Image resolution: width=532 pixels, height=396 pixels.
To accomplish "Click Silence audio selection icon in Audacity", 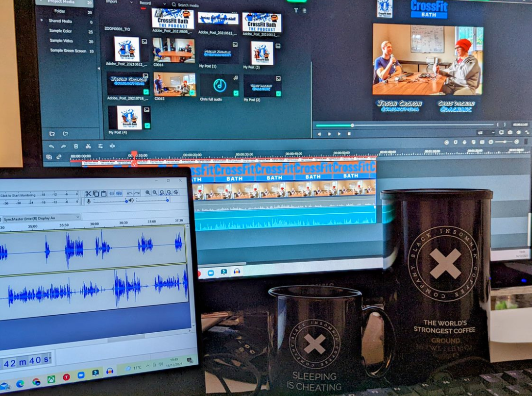I will pos(119,194).
